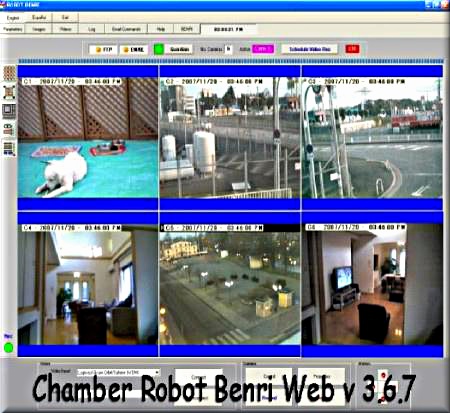The image size is (450, 413).
Task: Click the C3 timestamp label
Action: [356, 81]
